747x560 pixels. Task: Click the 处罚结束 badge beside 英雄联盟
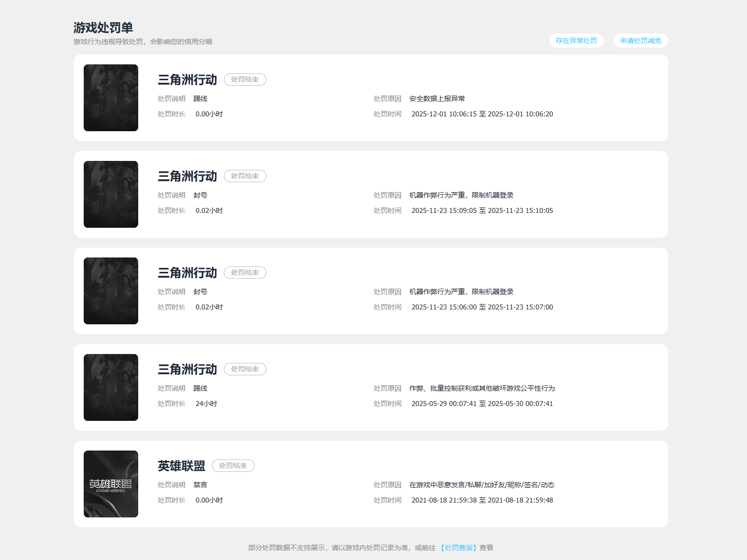click(x=233, y=465)
